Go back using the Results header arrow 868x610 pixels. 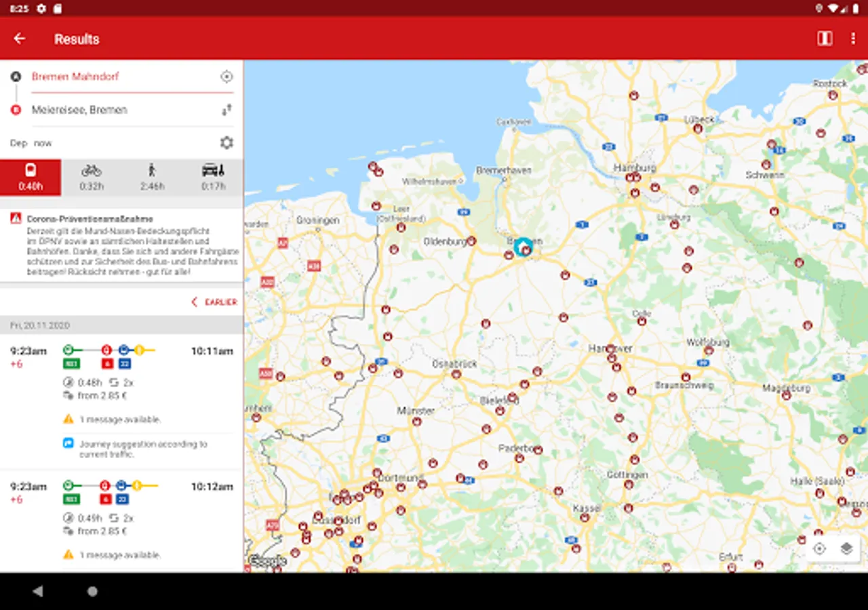click(x=20, y=39)
